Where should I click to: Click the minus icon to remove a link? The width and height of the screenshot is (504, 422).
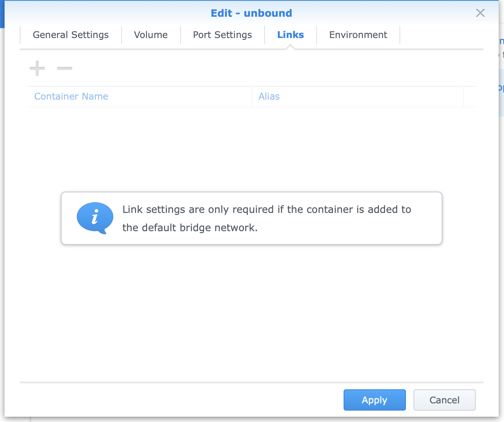[x=65, y=68]
